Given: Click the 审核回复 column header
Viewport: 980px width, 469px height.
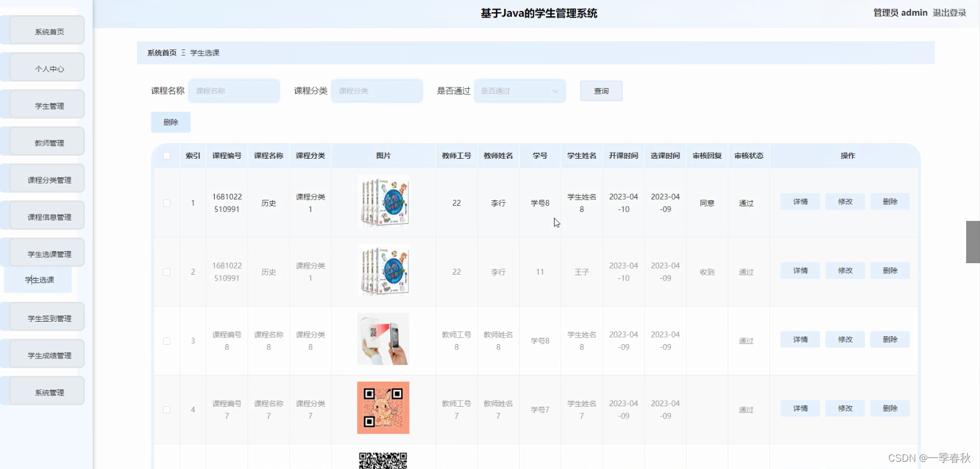Looking at the screenshot, I should click(707, 156).
